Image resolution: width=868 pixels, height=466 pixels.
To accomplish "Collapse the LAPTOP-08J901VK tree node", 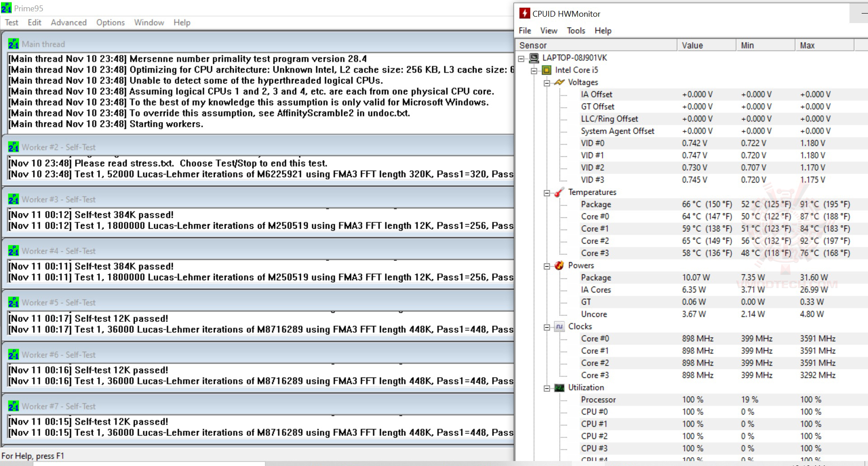I will point(521,58).
